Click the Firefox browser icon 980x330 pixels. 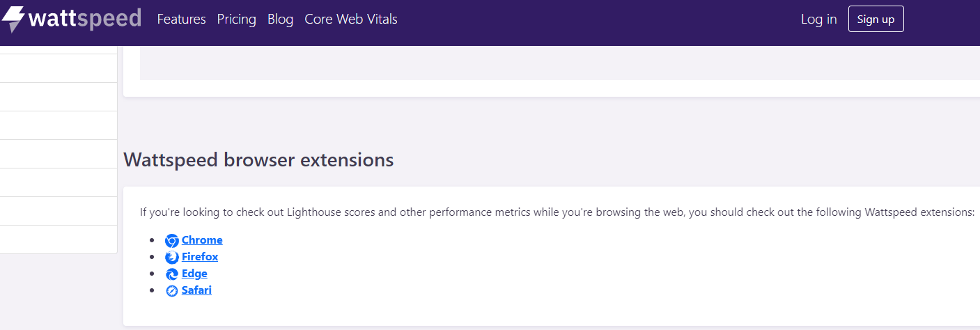[x=172, y=258]
